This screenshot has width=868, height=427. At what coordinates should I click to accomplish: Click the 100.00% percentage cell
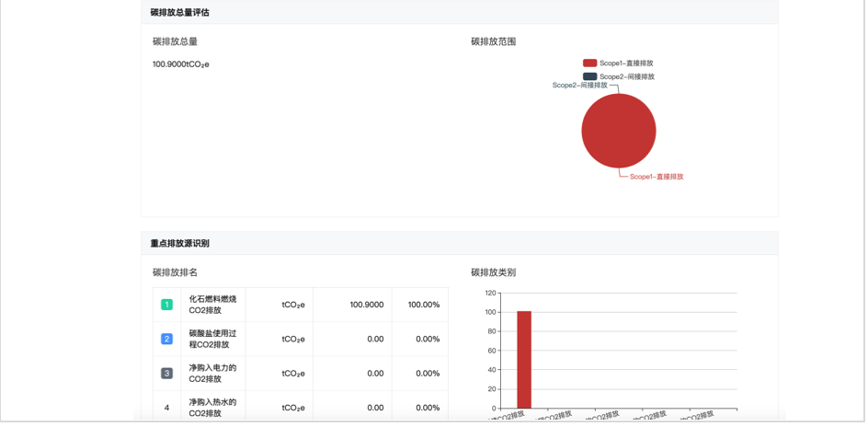click(x=424, y=305)
